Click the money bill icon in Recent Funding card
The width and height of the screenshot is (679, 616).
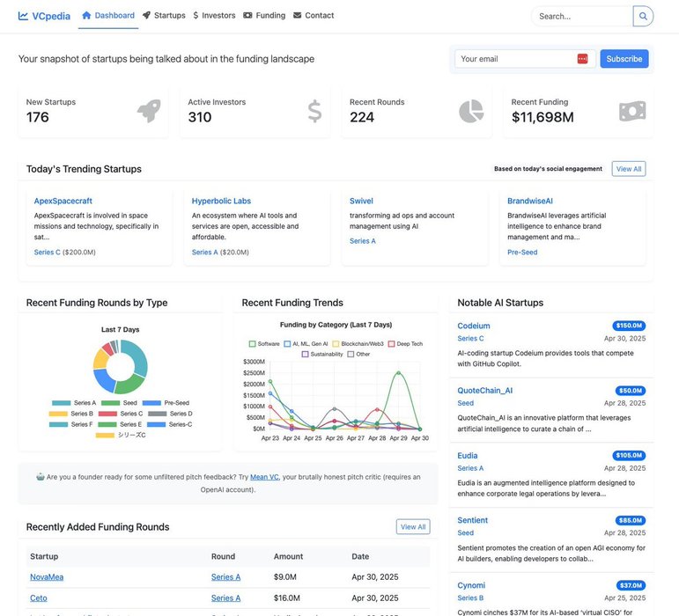[x=632, y=111]
